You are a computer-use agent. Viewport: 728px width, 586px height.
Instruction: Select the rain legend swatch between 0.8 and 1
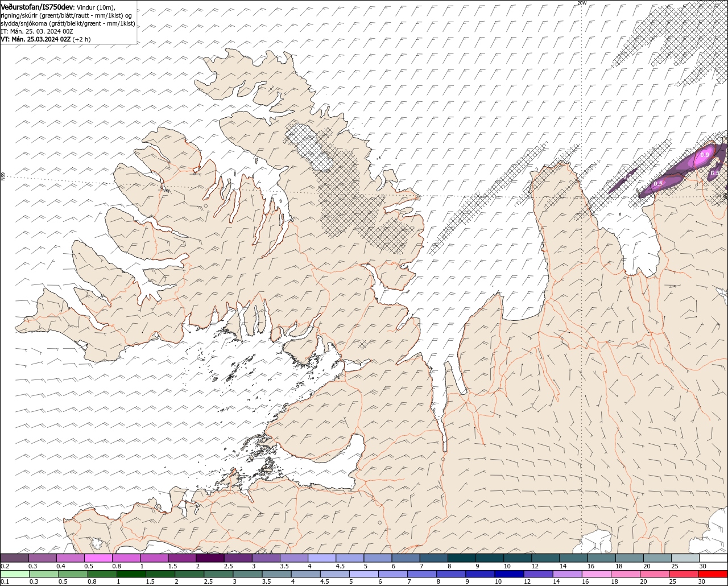(102, 574)
